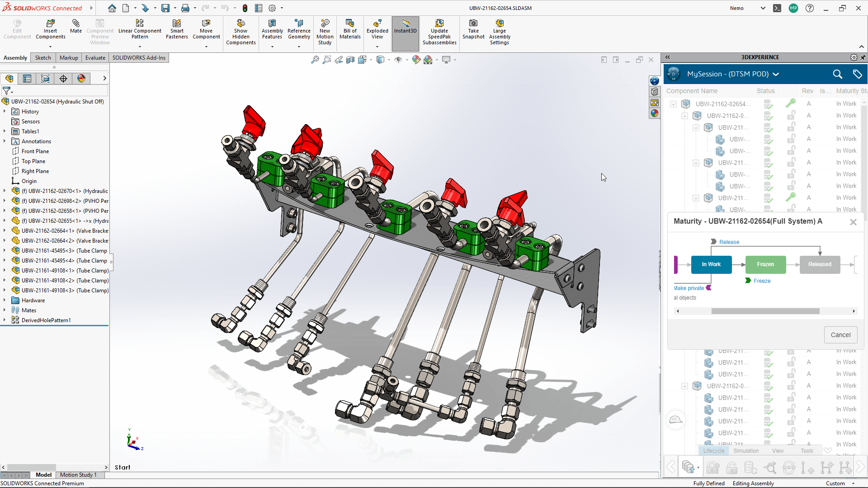Click Update SpeedPak Subassemblies
868x488 pixels.
point(439,32)
